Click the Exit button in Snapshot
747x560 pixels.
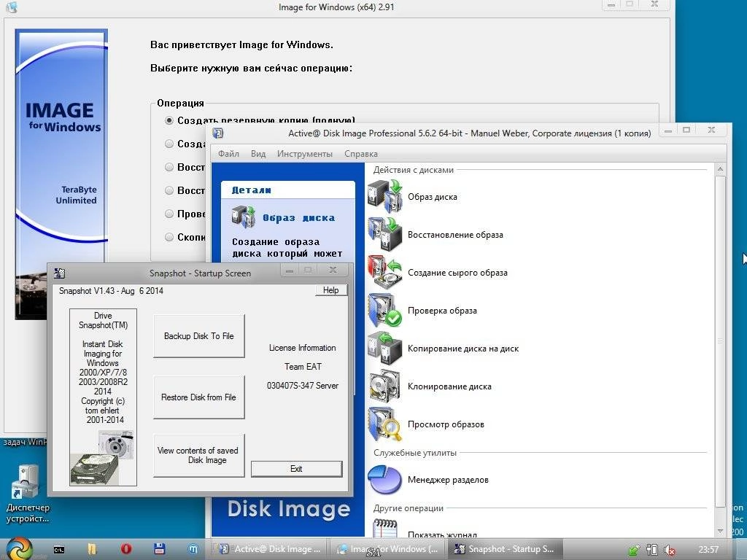[296, 469]
